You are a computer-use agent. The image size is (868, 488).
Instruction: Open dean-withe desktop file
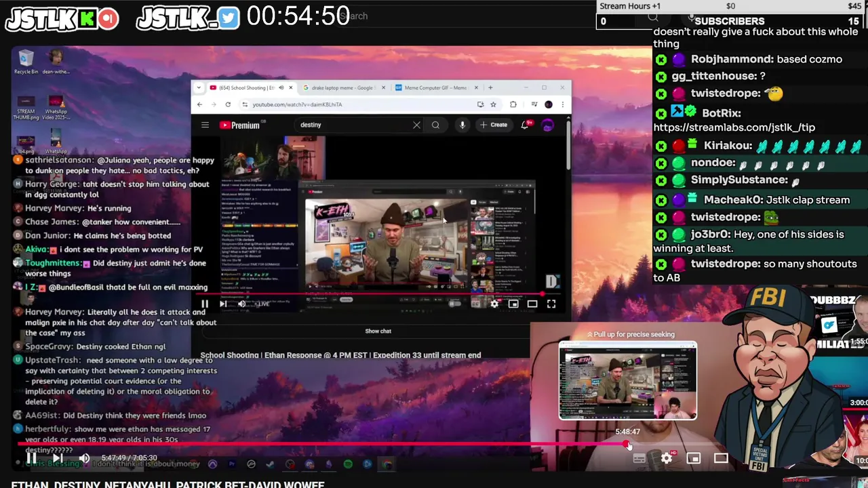tap(56, 61)
